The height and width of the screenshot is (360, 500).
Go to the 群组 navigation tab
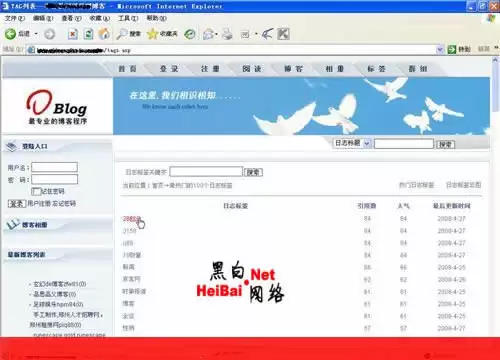(x=418, y=69)
